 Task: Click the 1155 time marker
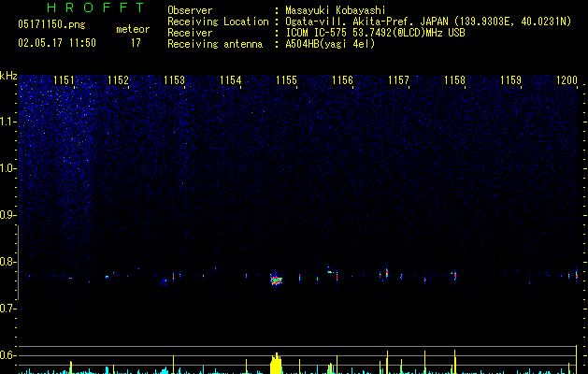[x=286, y=80]
